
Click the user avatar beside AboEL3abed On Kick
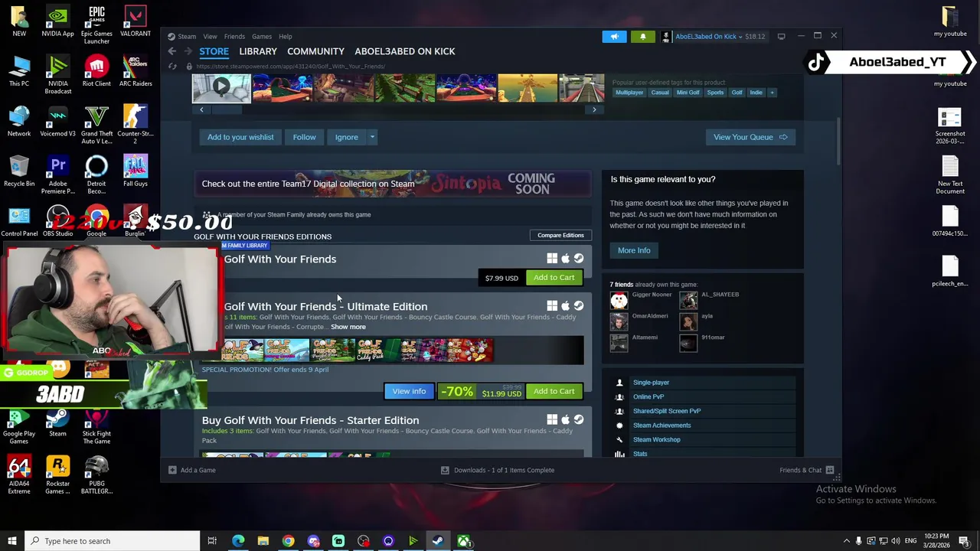tap(666, 36)
